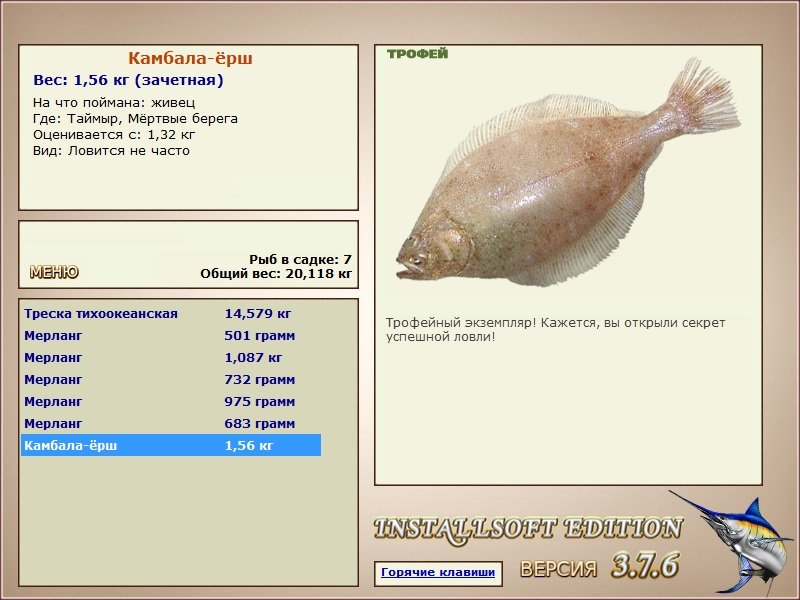Click the flounder trophy picture
The image size is (800, 600).
pos(568,173)
